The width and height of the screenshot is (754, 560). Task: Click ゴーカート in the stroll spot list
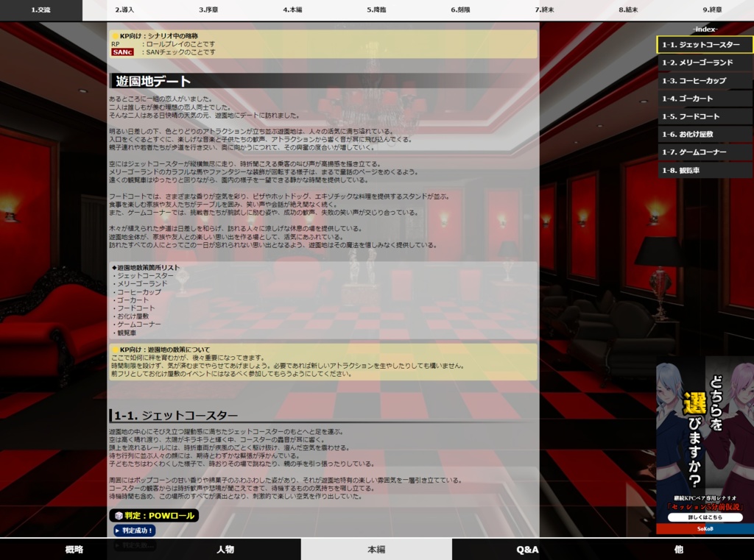point(133,300)
